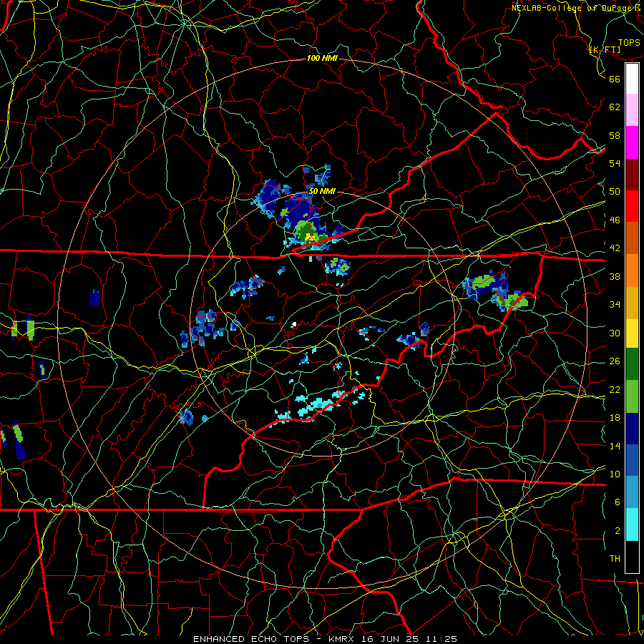Click the legend value 50

[x=615, y=191]
